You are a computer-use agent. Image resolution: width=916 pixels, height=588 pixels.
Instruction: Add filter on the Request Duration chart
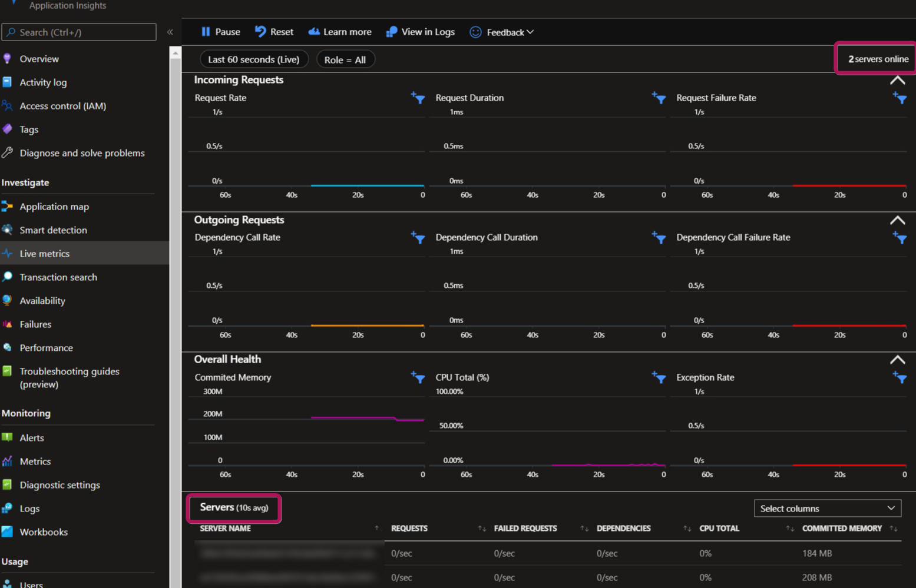(x=659, y=98)
